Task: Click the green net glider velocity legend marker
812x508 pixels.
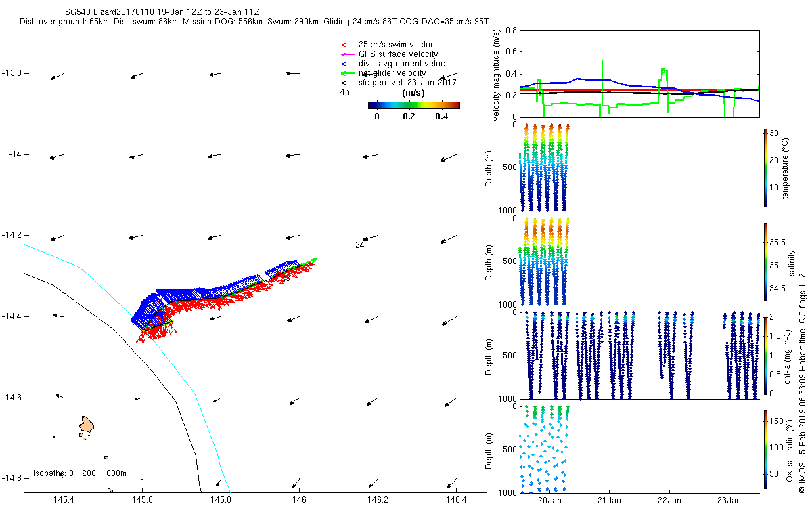Action: click(x=348, y=72)
